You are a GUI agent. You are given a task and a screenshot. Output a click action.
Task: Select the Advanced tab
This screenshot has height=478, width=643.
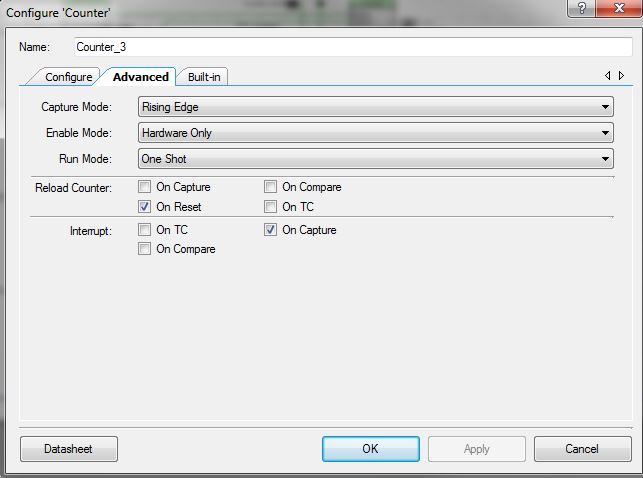point(141,77)
